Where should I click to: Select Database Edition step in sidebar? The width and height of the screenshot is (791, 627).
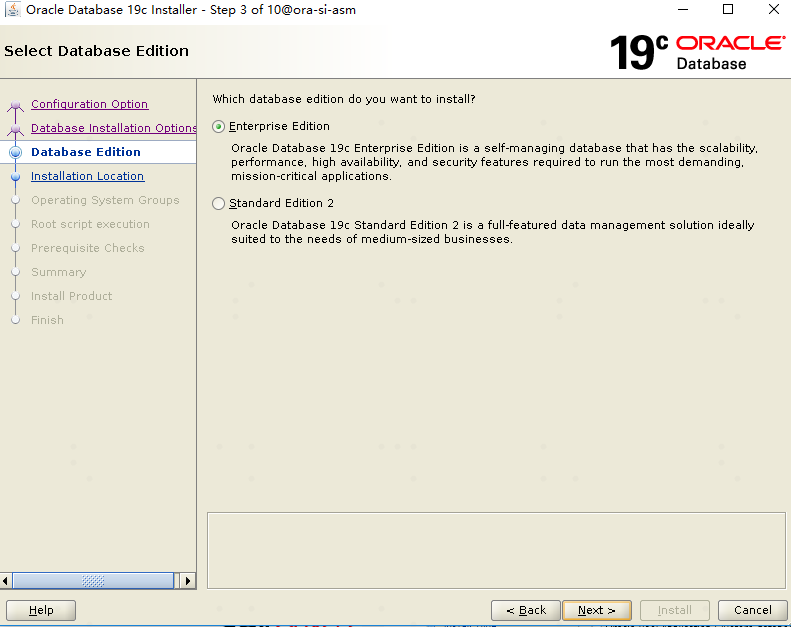coord(86,152)
